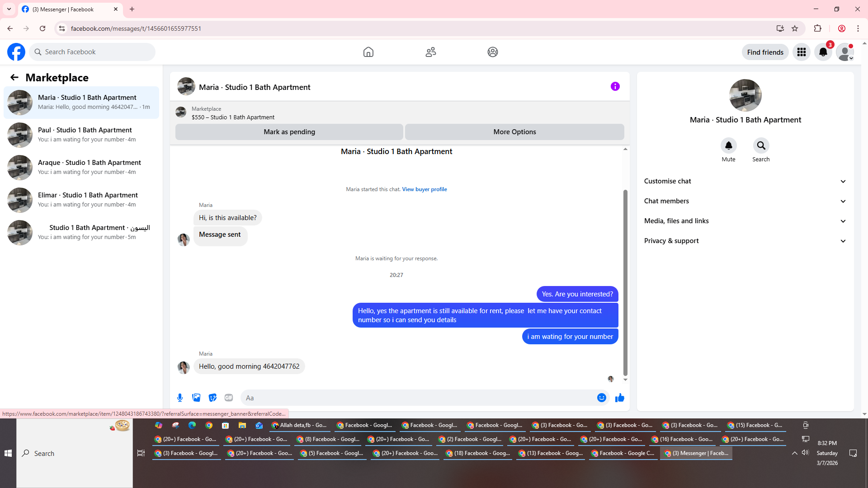Open taskbar window Allah deta,fb
868x488 pixels.
click(x=300, y=425)
